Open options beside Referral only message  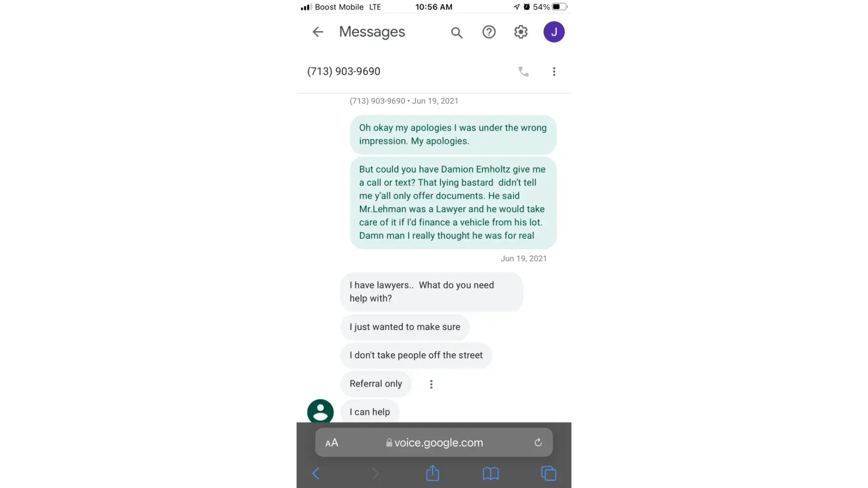(431, 385)
